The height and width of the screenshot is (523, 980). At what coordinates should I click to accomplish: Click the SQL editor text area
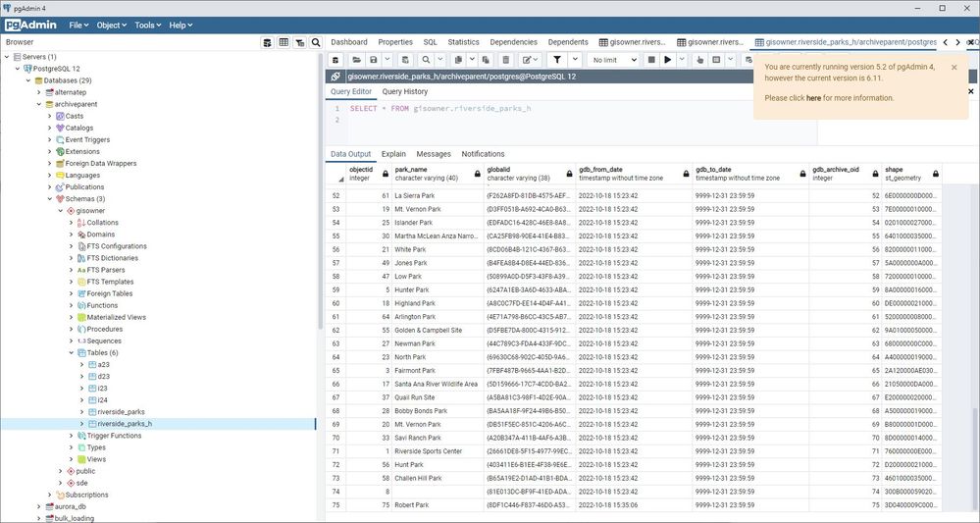(x=582, y=124)
